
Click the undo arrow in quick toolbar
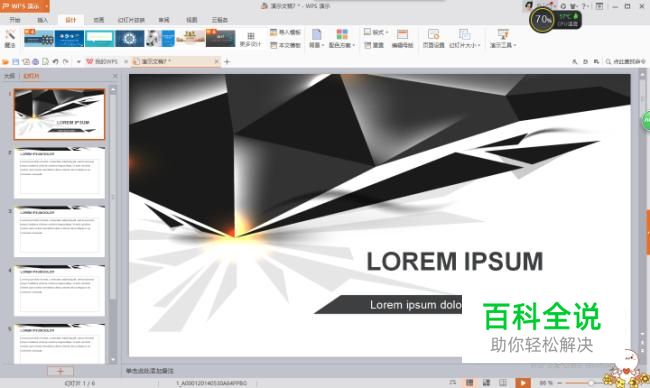56,61
